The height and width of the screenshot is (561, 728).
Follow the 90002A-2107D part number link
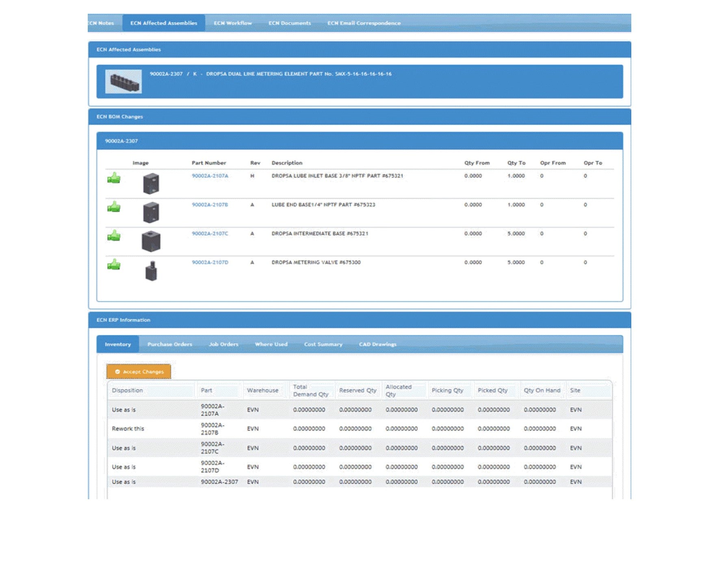click(x=210, y=263)
